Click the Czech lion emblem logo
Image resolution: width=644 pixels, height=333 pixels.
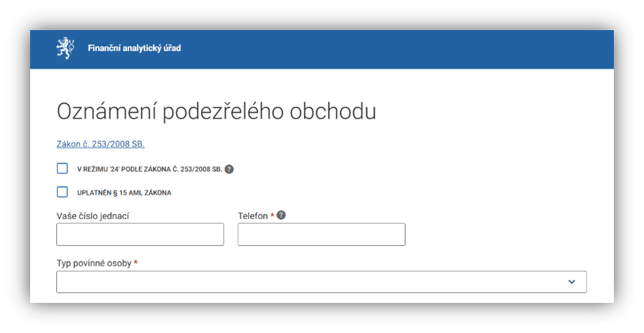[x=65, y=49]
